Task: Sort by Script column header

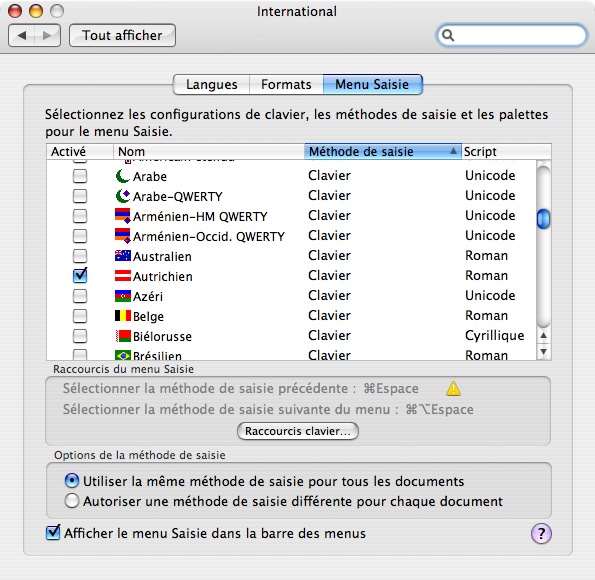Action: coord(506,151)
